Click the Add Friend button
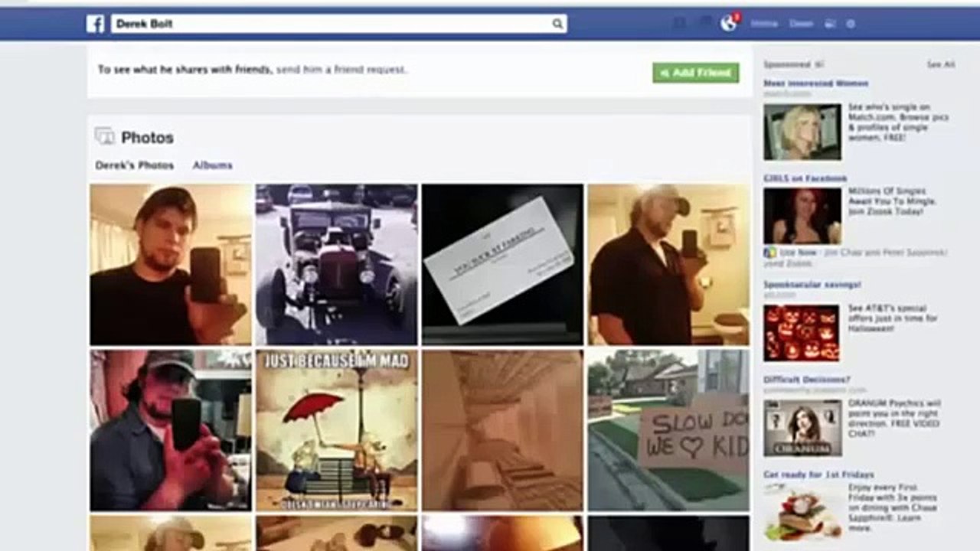980x551 pixels. 696,73
